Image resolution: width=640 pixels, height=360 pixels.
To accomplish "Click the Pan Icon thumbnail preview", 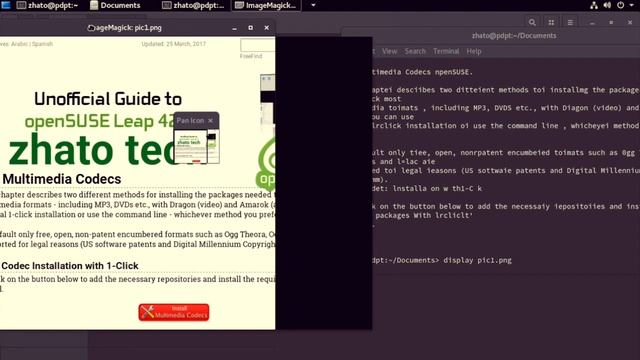I will (196, 147).
